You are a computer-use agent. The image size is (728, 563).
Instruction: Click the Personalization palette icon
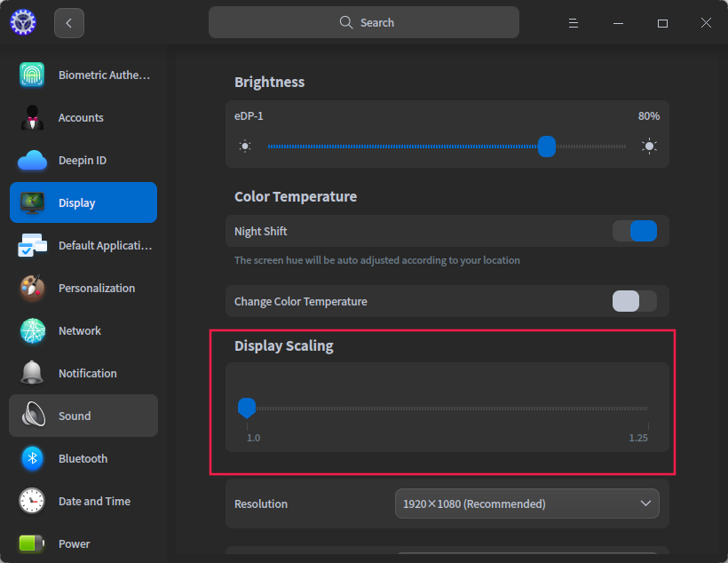33,288
